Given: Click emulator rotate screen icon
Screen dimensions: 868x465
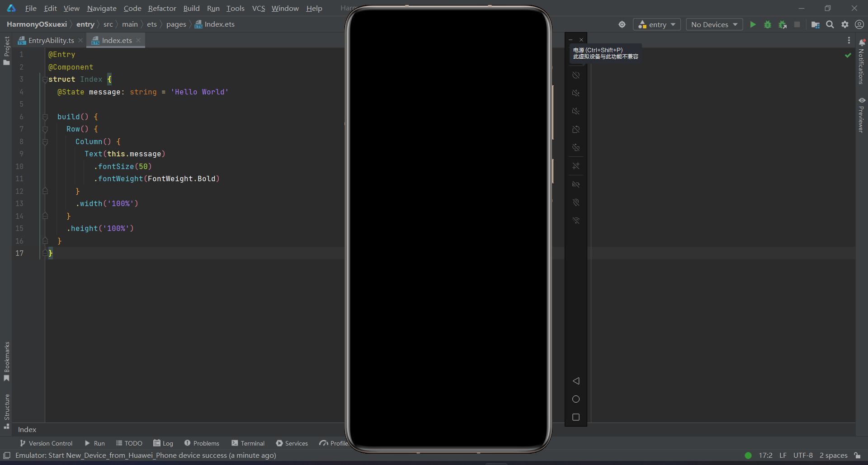Looking at the screenshot, I should point(576,129).
